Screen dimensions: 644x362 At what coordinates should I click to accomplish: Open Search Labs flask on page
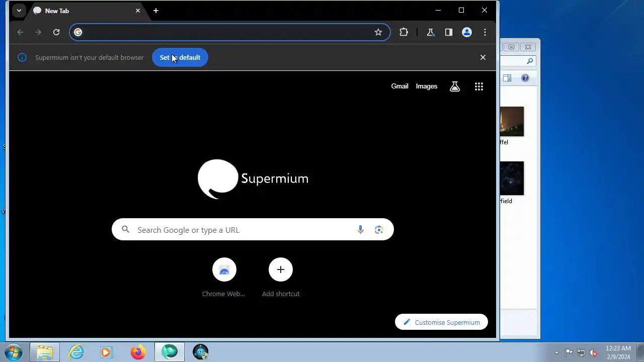click(455, 86)
